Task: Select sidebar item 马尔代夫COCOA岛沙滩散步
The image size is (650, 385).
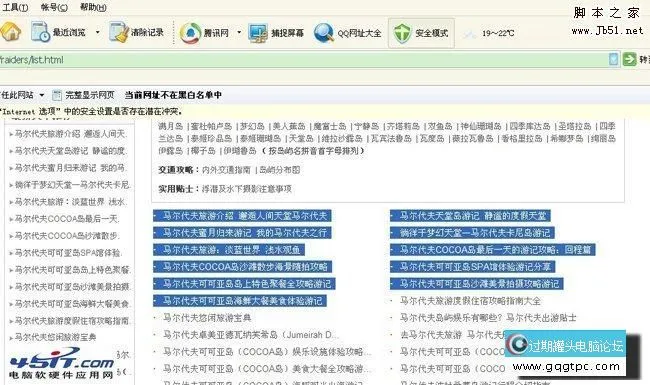Action: pyautogui.click(x=67, y=236)
